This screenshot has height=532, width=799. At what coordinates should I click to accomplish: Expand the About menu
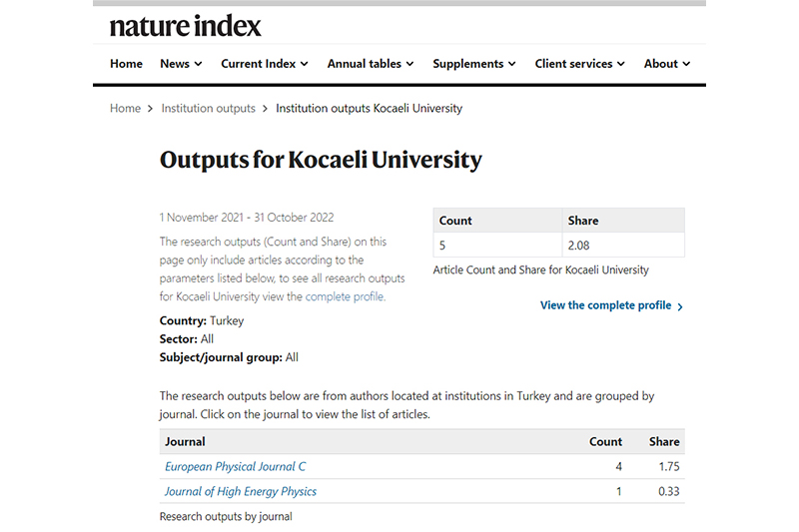click(667, 64)
